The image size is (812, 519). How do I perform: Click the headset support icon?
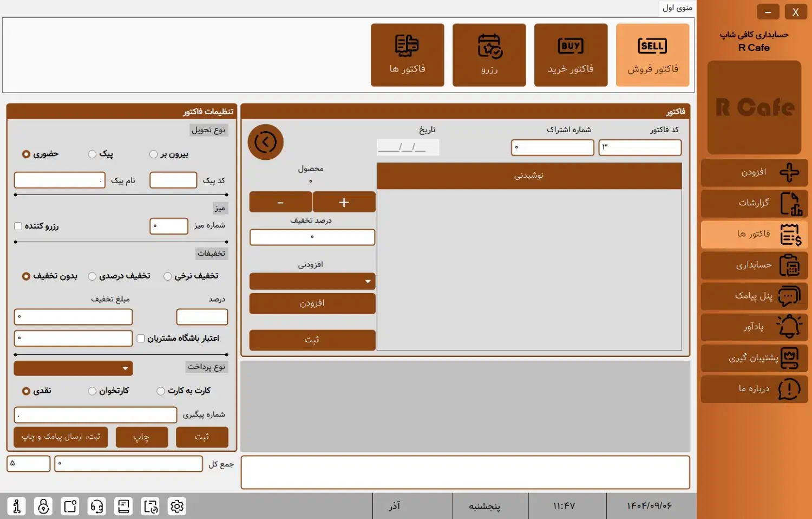[x=97, y=507]
